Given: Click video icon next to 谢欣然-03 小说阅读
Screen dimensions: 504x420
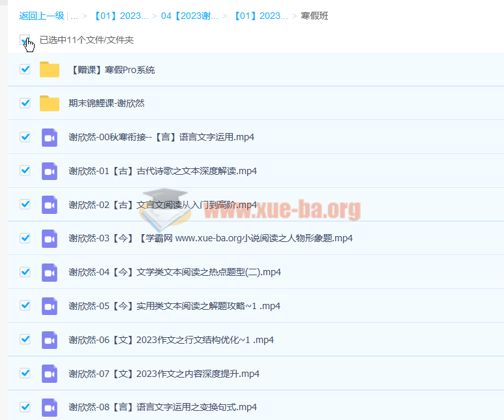Looking at the screenshot, I should 50,238.
